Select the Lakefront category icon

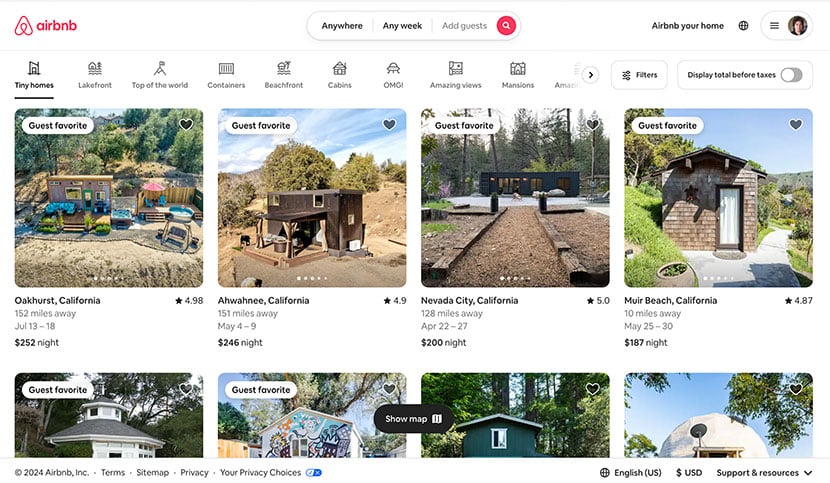pyautogui.click(x=95, y=74)
